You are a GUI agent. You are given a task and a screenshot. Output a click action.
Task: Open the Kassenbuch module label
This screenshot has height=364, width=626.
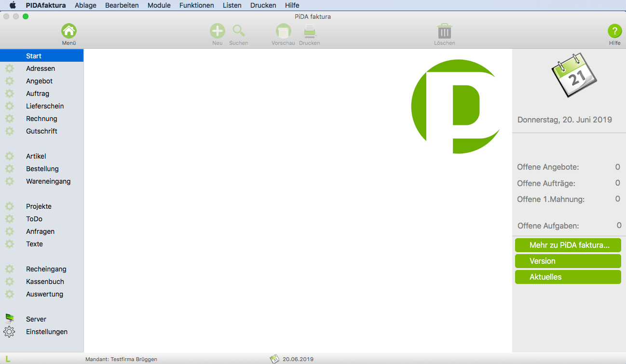[45, 282]
